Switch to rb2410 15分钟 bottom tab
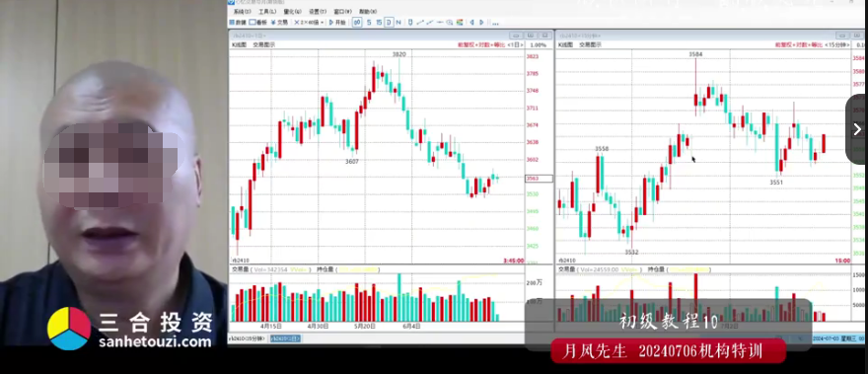 (x=247, y=338)
